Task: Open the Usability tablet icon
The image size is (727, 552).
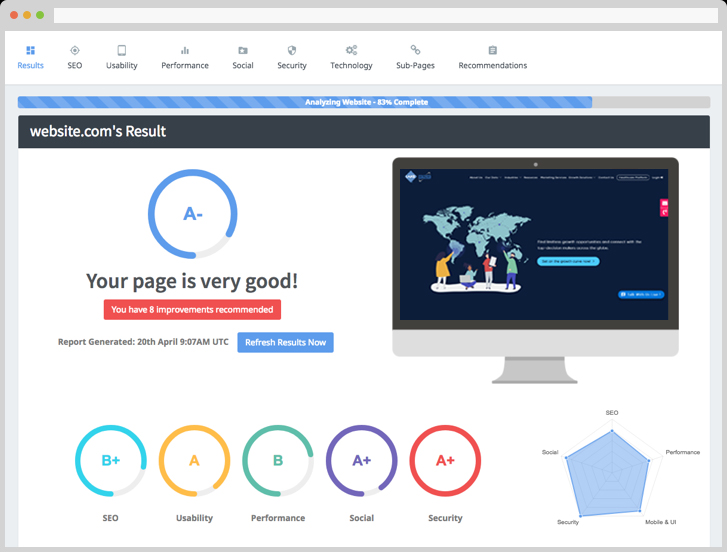Action: 122,50
